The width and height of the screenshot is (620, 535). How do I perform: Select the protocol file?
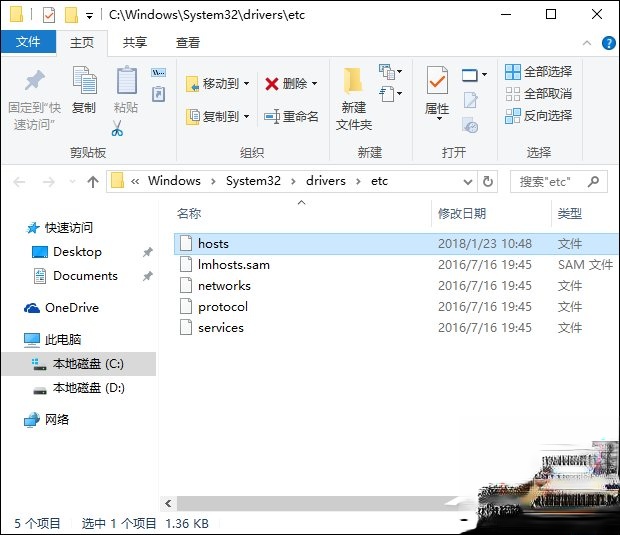coord(396,306)
